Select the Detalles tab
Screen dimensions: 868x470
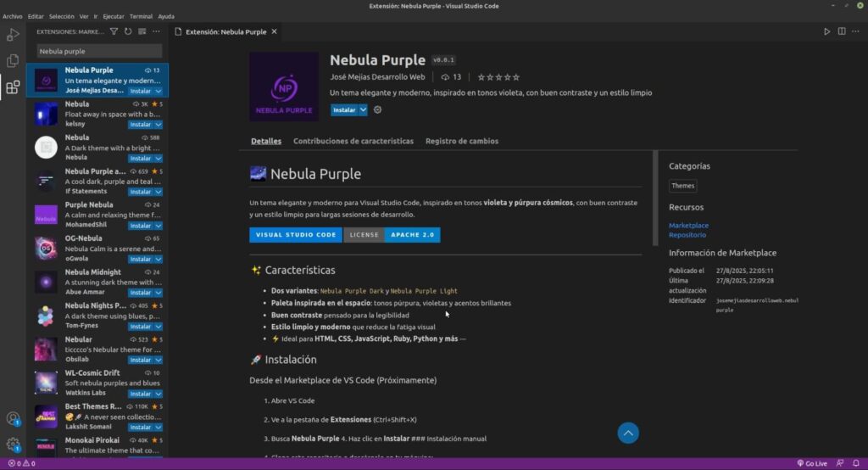(x=266, y=141)
